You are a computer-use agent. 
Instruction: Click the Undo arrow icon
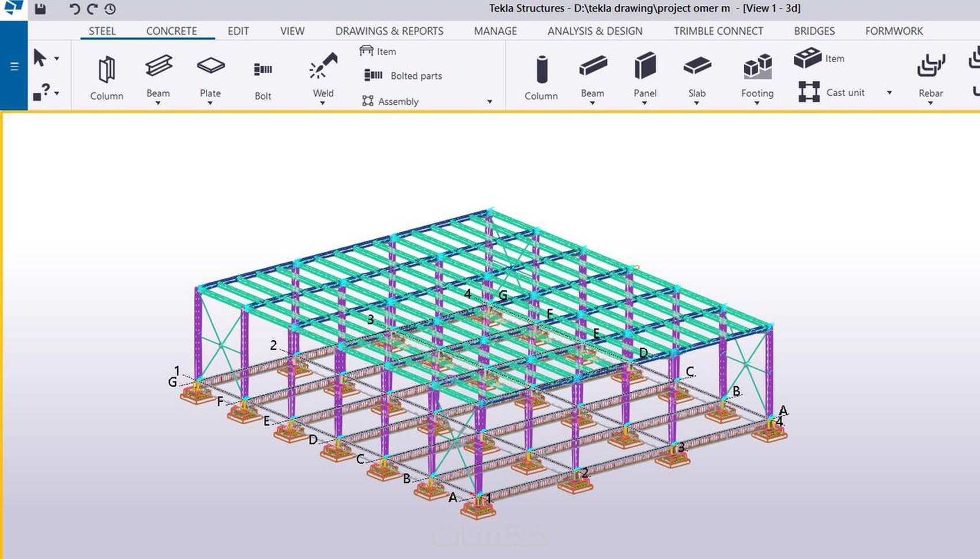pos(74,9)
